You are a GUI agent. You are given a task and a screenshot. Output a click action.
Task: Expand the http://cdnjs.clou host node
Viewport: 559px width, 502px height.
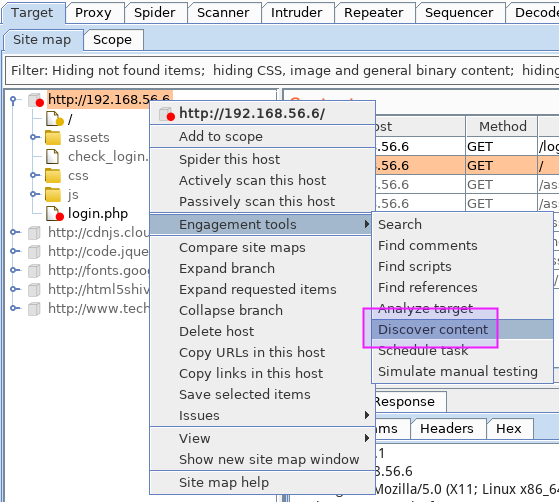click(x=14, y=232)
